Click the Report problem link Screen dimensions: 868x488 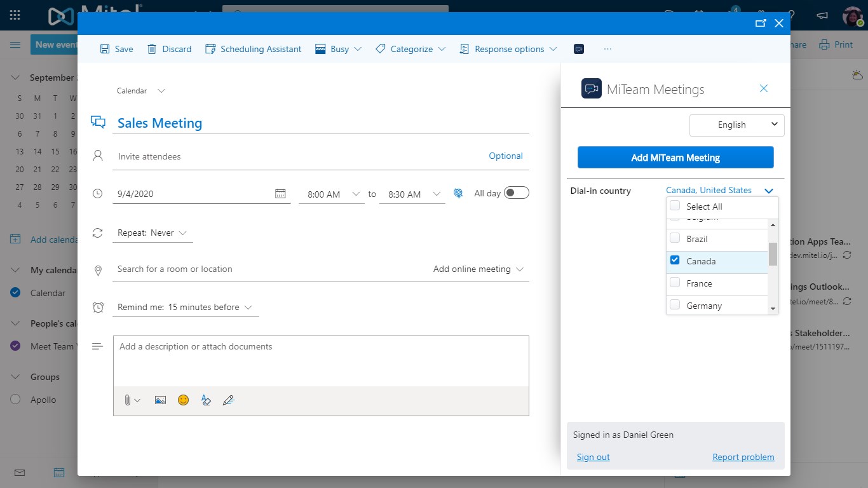(x=743, y=457)
